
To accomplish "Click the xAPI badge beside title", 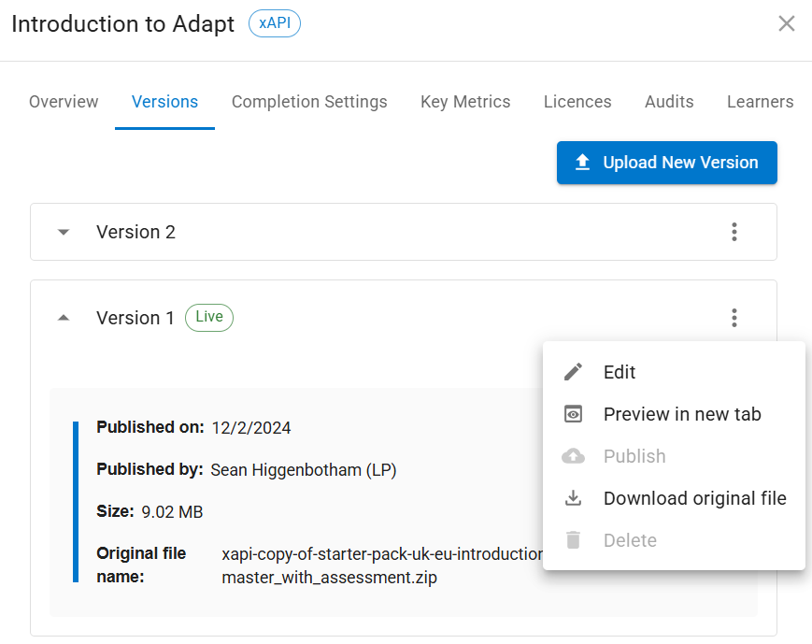I will click(275, 24).
